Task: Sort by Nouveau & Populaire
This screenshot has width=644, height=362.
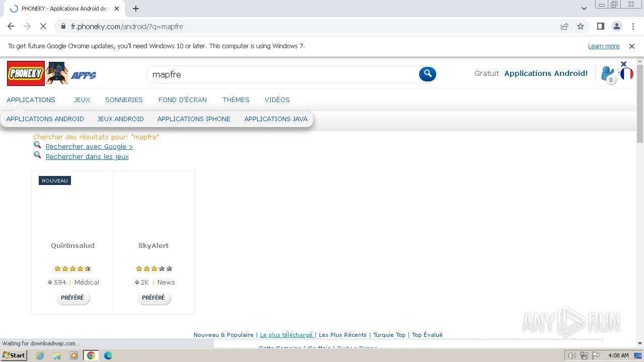Action: (x=223, y=335)
